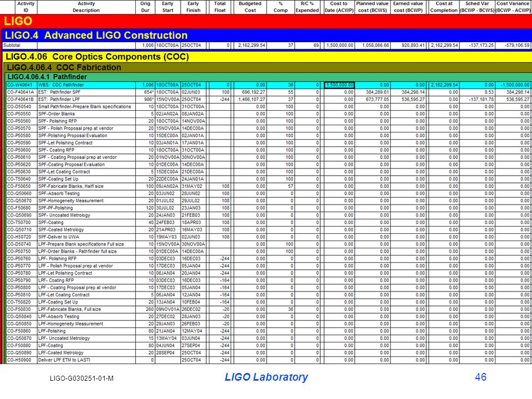Select the SPF- Polishing RFP row
Image resolution: width=532 pixels, height=399 pixels.
(269, 121)
